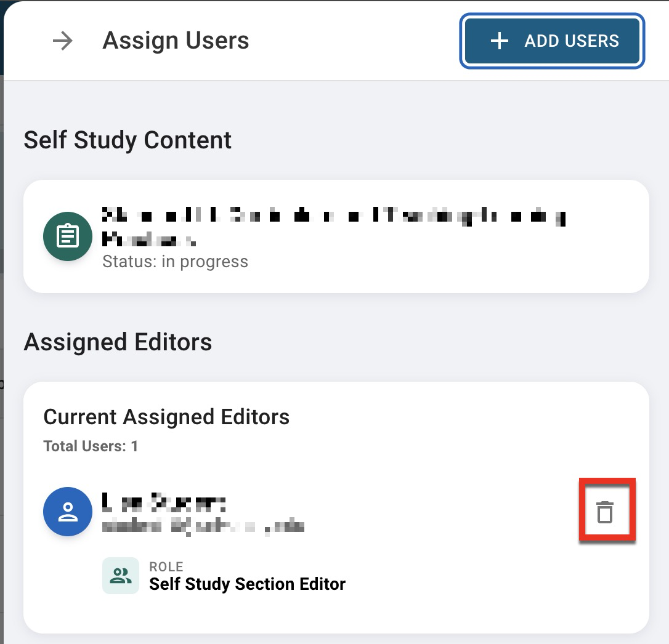Click the "ROLE" label
The image size is (669, 644).
coord(166,566)
